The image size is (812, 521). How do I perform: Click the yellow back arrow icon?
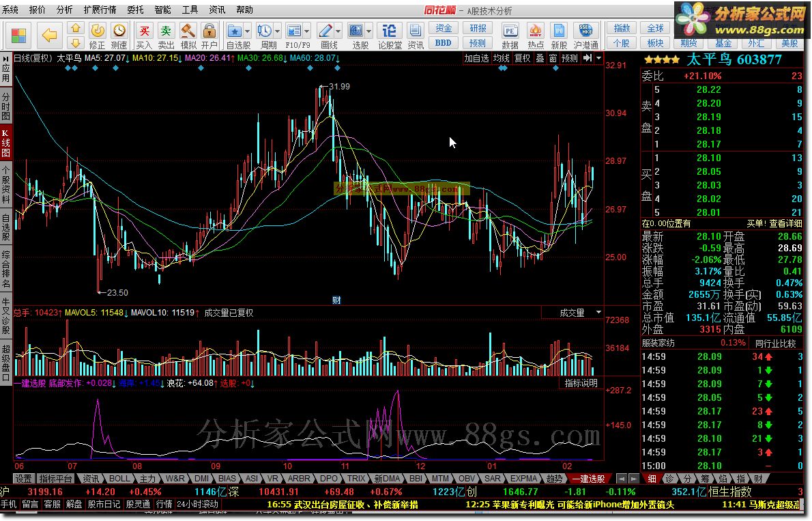pos(49,36)
